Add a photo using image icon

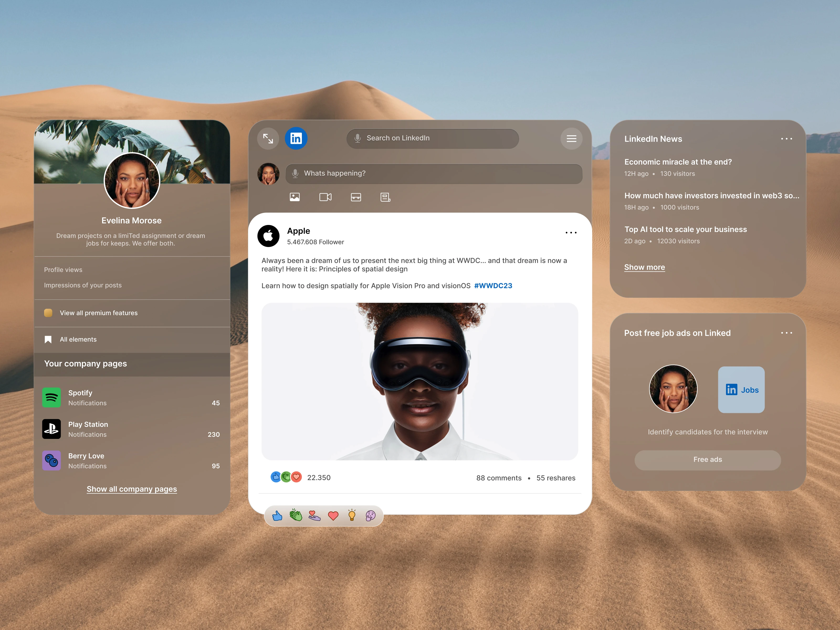295,197
